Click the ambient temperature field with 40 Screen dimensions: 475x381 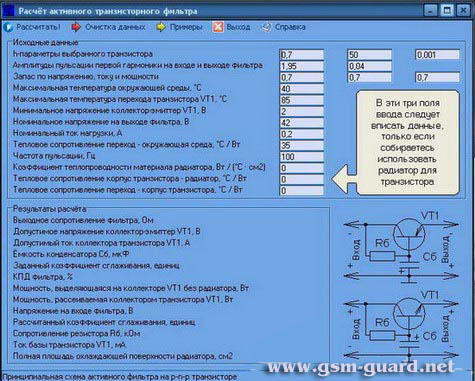302,89
